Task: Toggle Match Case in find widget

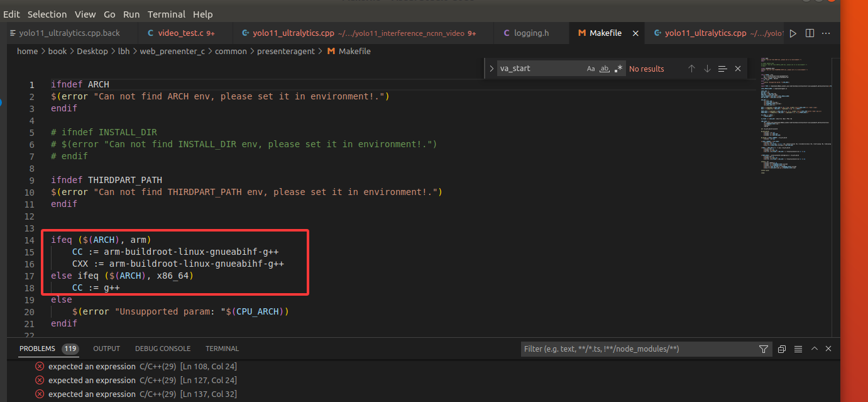Action: [x=591, y=69]
